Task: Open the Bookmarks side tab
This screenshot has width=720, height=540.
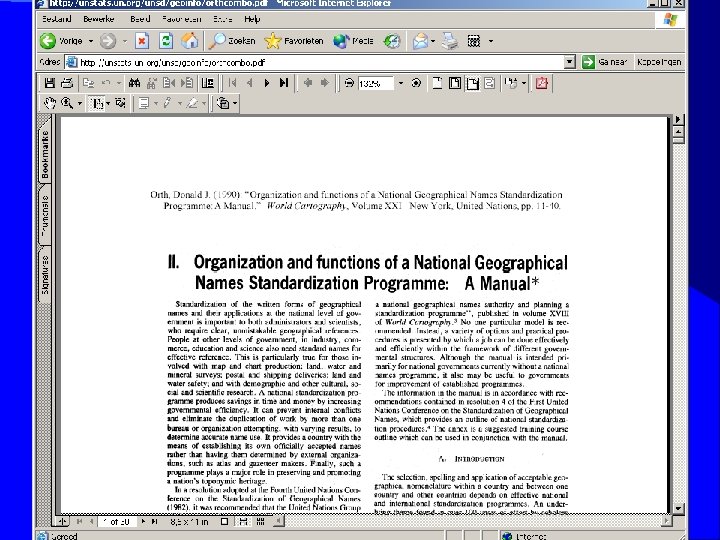Action: (45, 154)
